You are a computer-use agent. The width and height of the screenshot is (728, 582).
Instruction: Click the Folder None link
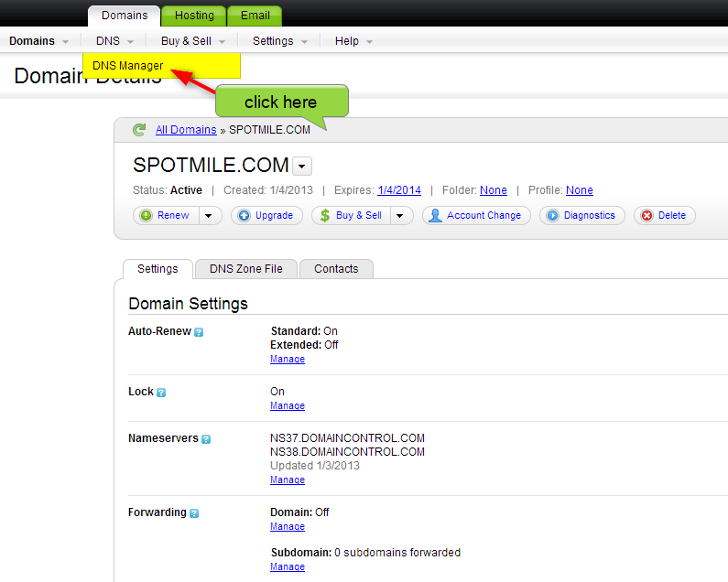coord(494,190)
